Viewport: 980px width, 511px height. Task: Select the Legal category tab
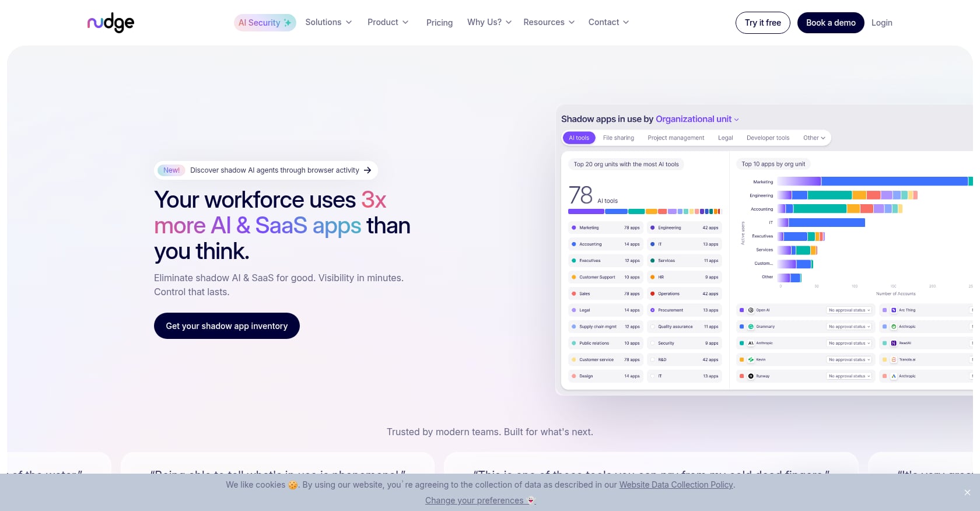[726, 138]
